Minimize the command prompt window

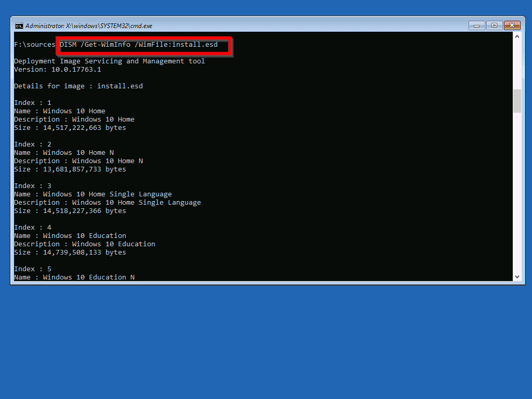click(476, 25)
